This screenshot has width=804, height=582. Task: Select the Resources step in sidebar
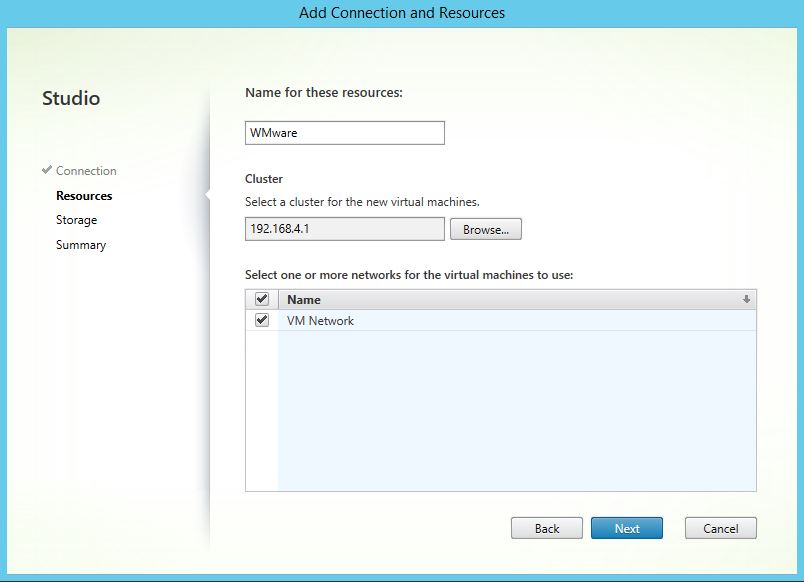coord(84,196)
